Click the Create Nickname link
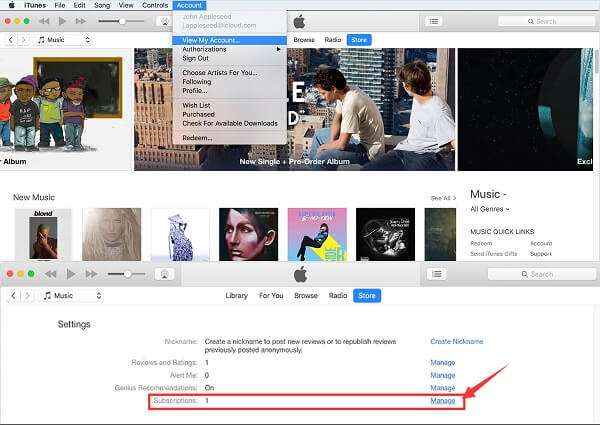The height and width of the screenshot is (425, 600). click(457, 342)
